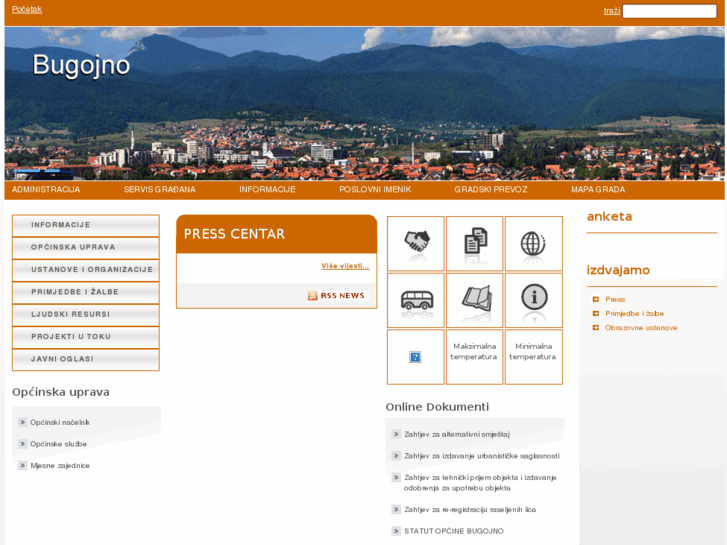Open Primjedbe i žalbe link under izdvajamo
Viewport: 727px width, 545px height.
pos(634,314)
